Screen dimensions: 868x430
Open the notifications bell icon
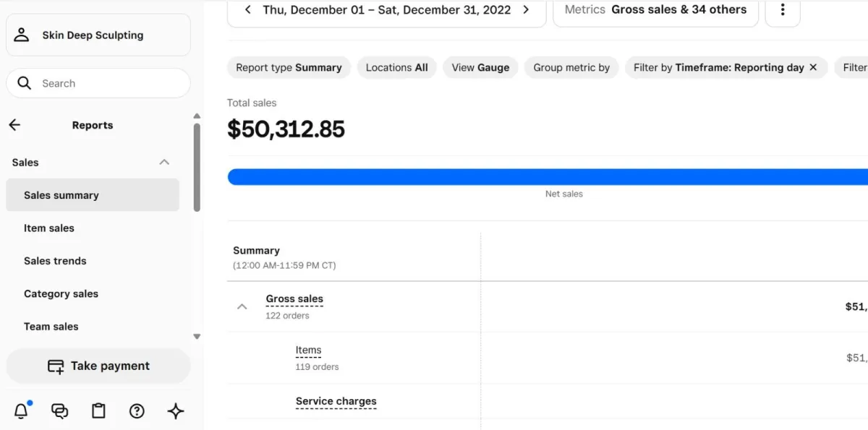(x=22, y=411)
